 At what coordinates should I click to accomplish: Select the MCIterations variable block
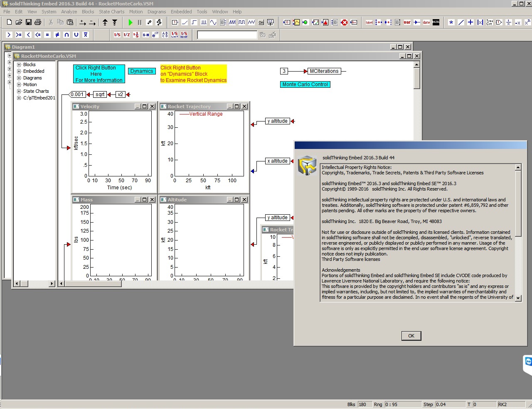(x=324, y=71)
